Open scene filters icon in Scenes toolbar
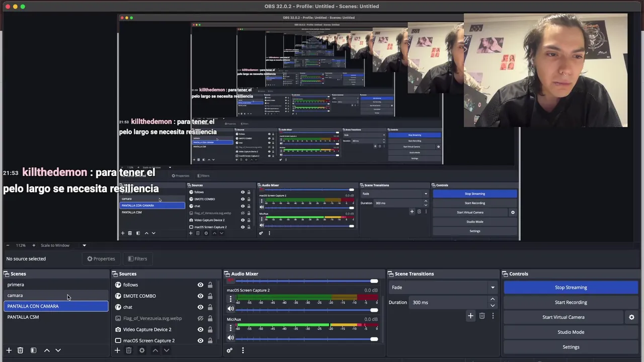The image size is (644, 362). click(33, 350)
